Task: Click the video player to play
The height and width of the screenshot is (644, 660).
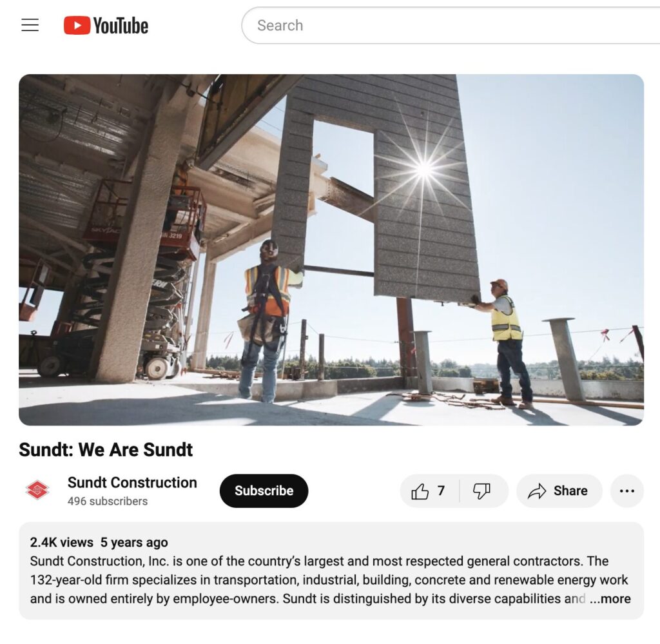Action: click(331, 249)
